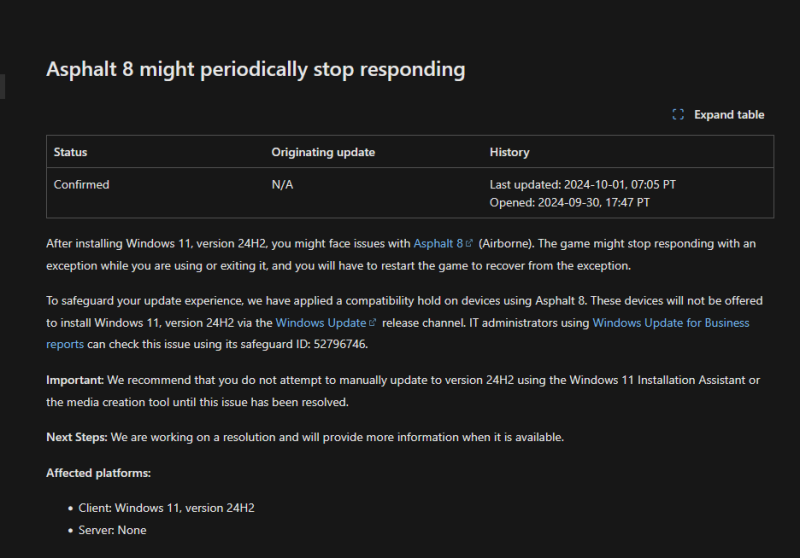Click the Opened 2024-09-30 text
The width and height of the screenshot is (800, 558).
pos(569,202)
